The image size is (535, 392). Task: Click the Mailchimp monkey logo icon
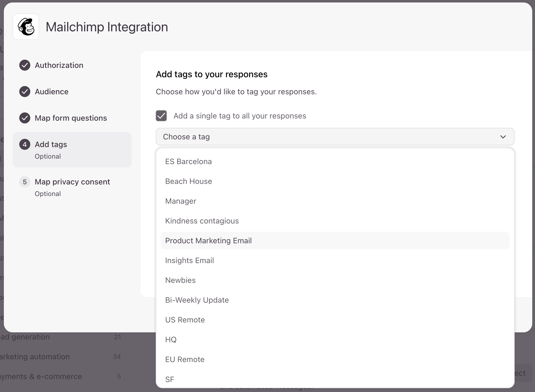click(26, 27)
